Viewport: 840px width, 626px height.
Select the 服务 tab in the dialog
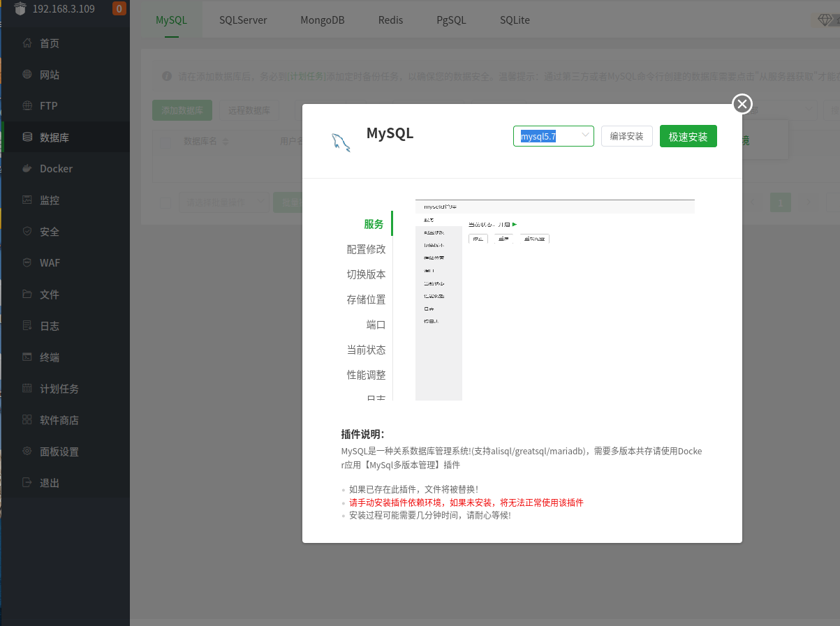click(x=374, y=224)
